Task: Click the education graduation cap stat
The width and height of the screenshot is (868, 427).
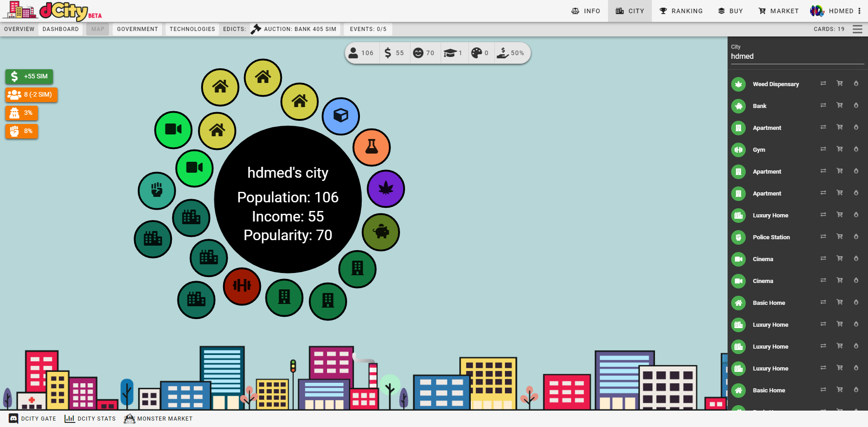Action: 453,53
